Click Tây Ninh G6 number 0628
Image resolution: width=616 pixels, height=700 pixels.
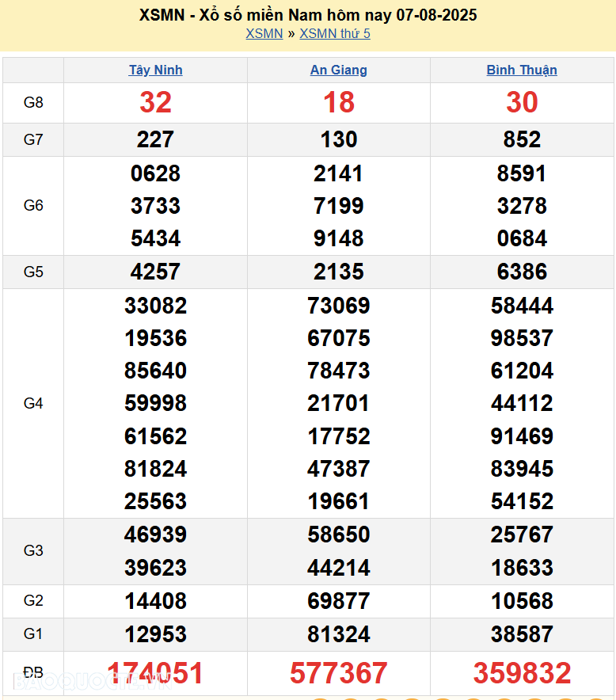point(155,173)
